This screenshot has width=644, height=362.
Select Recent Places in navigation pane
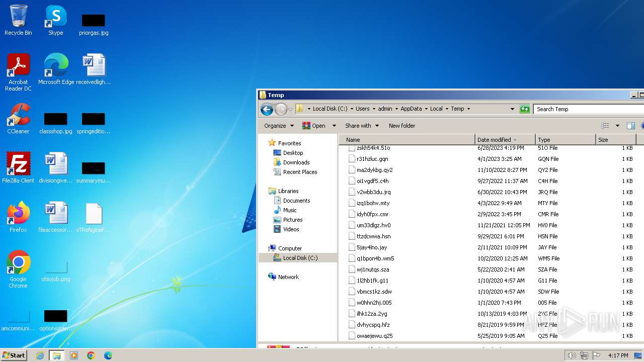coord(300,172)
